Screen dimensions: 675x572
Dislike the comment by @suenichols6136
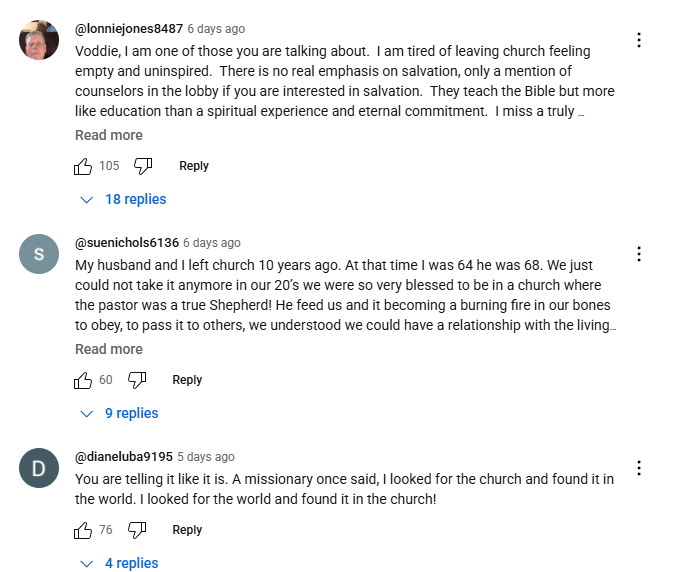pos(137,380)
